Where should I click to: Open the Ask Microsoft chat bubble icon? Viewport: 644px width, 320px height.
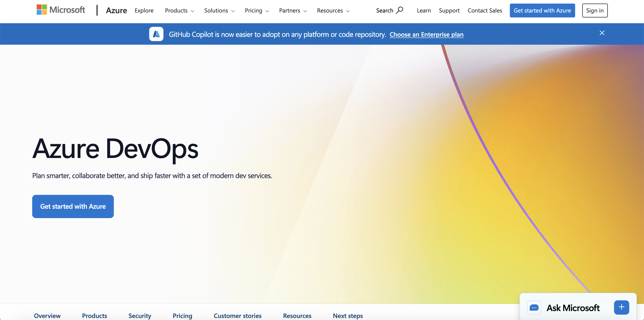(534, 307)
